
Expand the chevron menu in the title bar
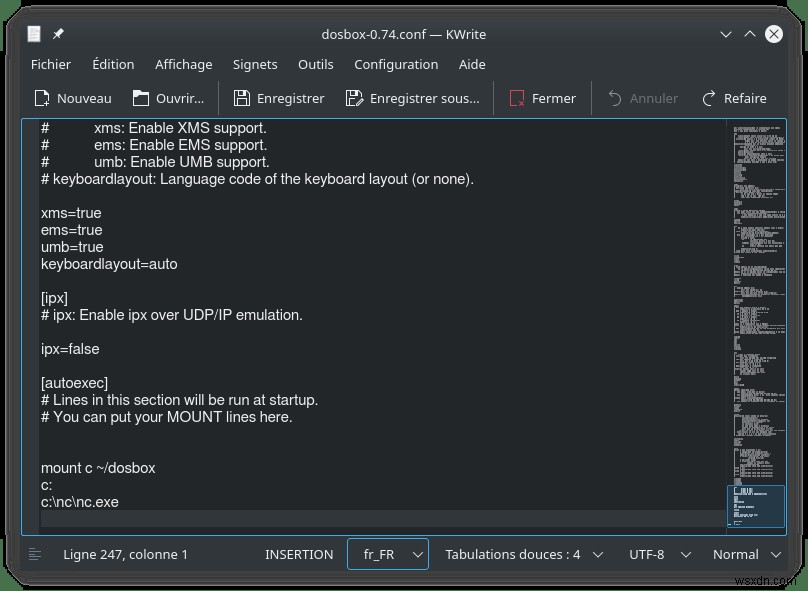(x=724, y=33)
